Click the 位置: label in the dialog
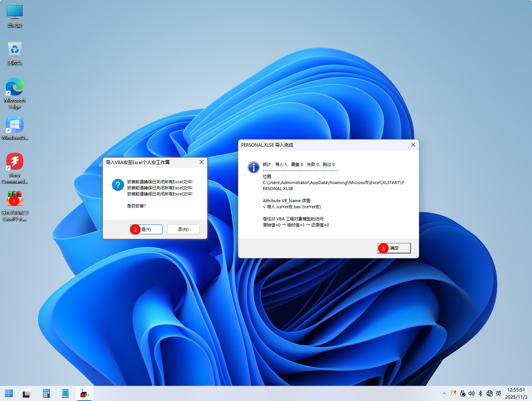 (267, 177)
